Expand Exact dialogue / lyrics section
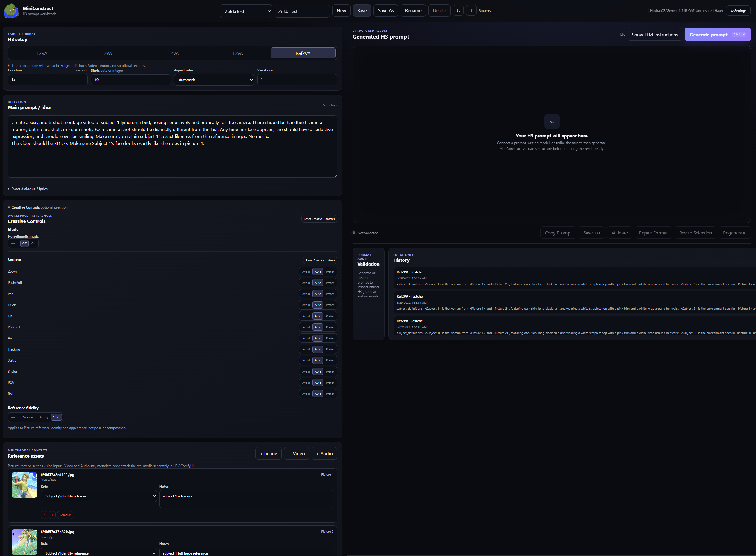The height and width of the screenshot is (556, 756). 28,189
